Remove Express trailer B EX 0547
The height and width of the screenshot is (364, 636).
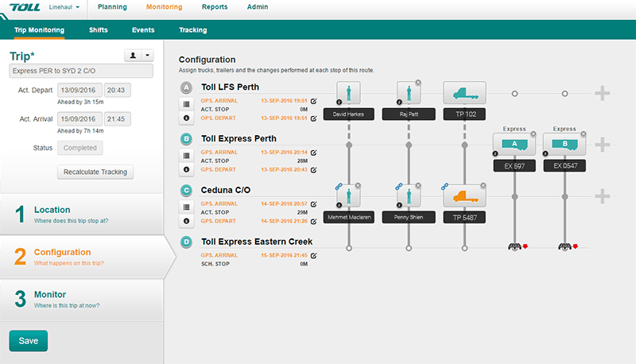[584, 134]
